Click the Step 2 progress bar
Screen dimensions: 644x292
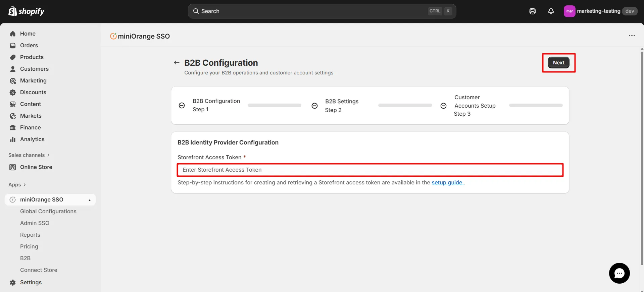pyautogui.click(x=405, y=105)
